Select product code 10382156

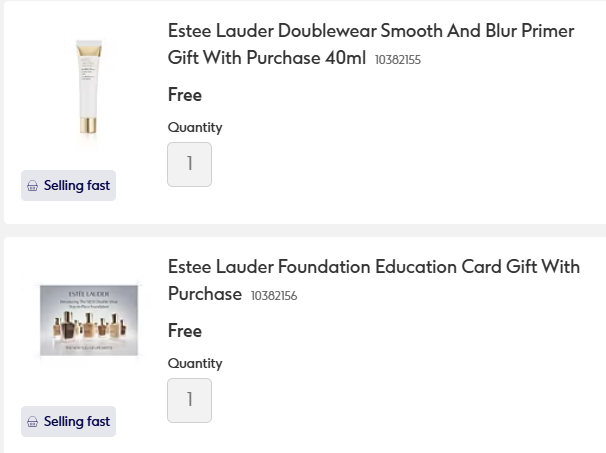[274, 296]
